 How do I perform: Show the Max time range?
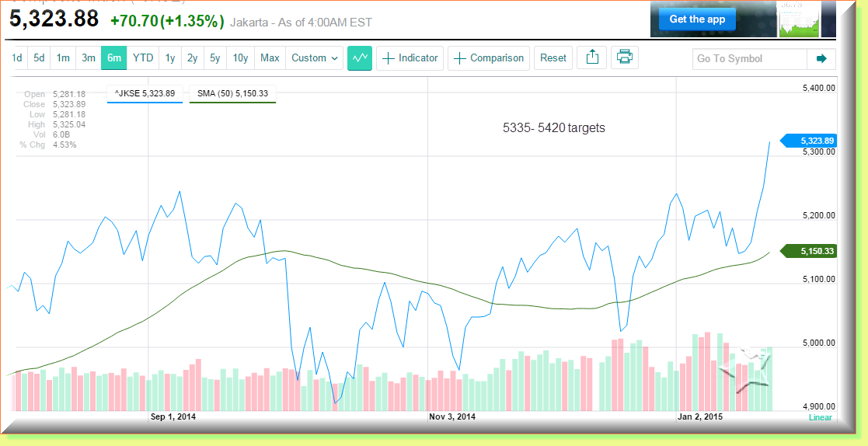pyautogui.click(x=270, y=58)
